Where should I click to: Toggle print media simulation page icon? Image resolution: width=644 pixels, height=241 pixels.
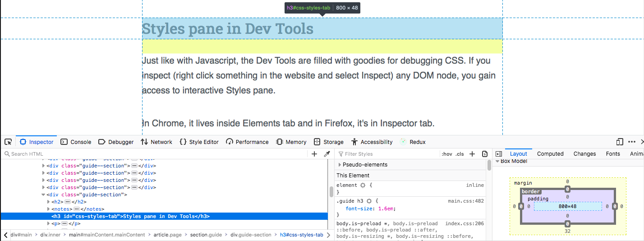485,154
